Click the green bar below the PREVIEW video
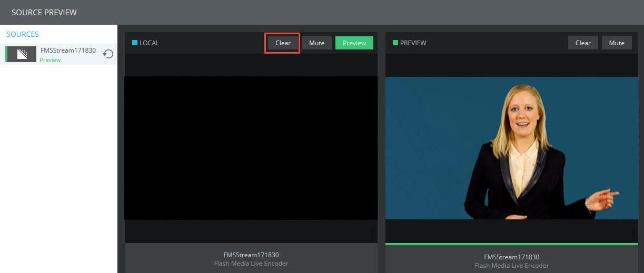 point(511,244)
